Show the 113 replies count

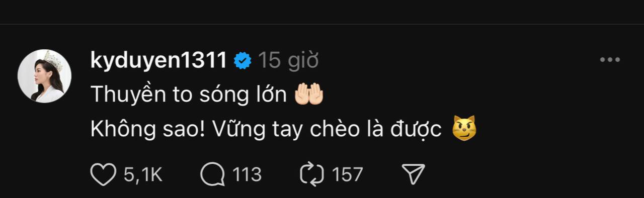(x=247, y=174)
